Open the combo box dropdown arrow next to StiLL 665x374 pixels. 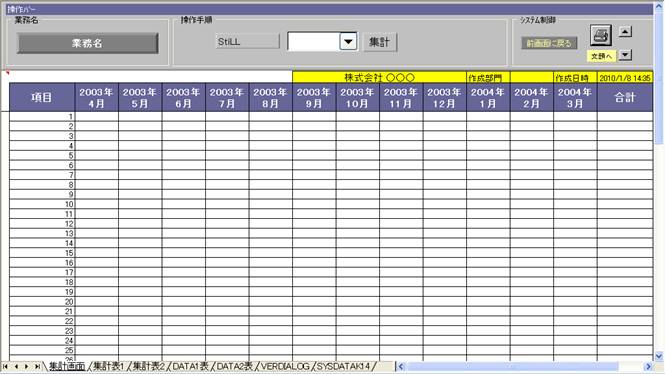[348, 42]
